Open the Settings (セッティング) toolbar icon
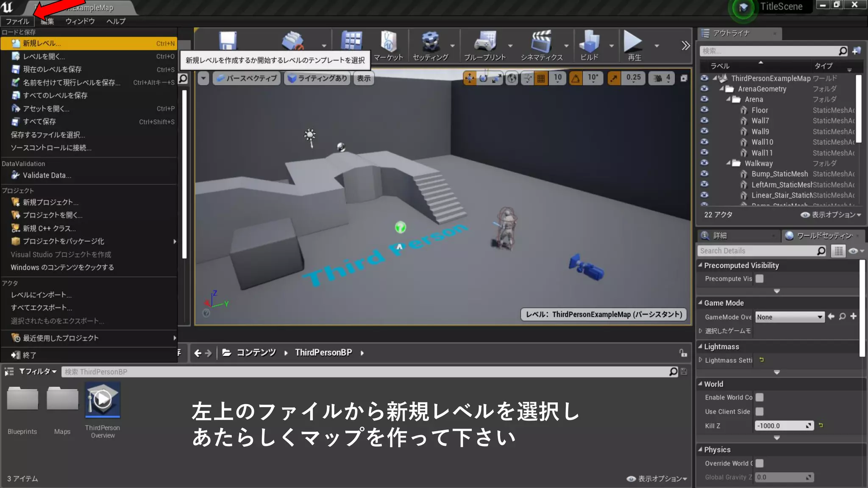The height and width of the screenshot is (488, 868). pos(430,42)
